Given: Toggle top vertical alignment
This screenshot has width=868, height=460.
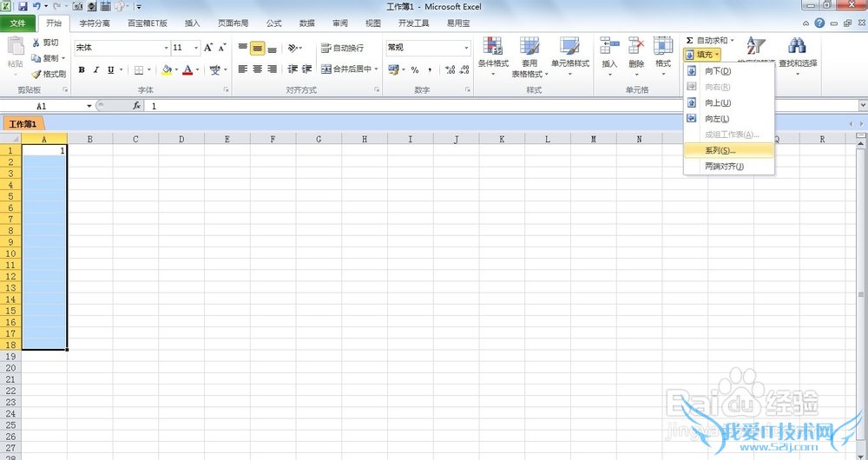Looking at the screenshot, I should (x=242, y=48).
